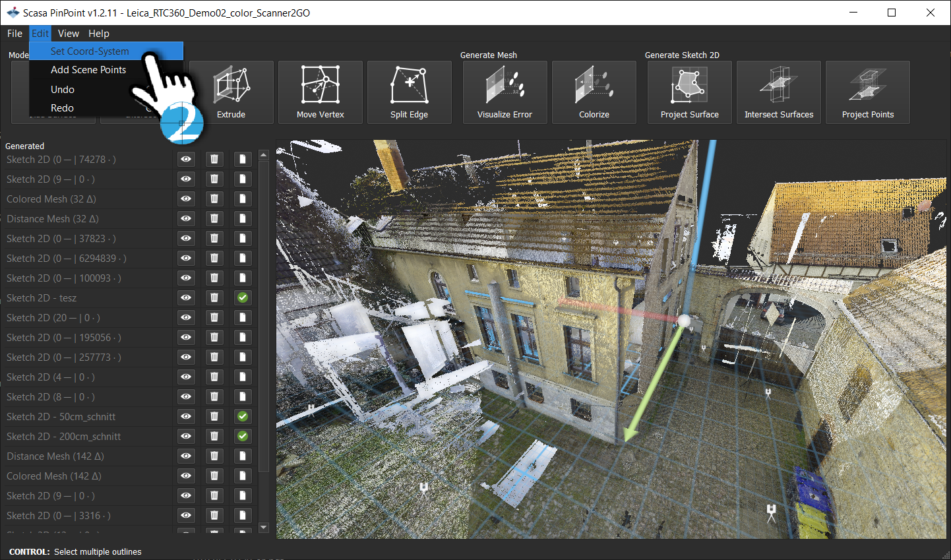This screenshot has width=951, height=560.
Task: Click document icon for Sketch 2D (0 — | 3316)
Action: click(x=243, y=515)
